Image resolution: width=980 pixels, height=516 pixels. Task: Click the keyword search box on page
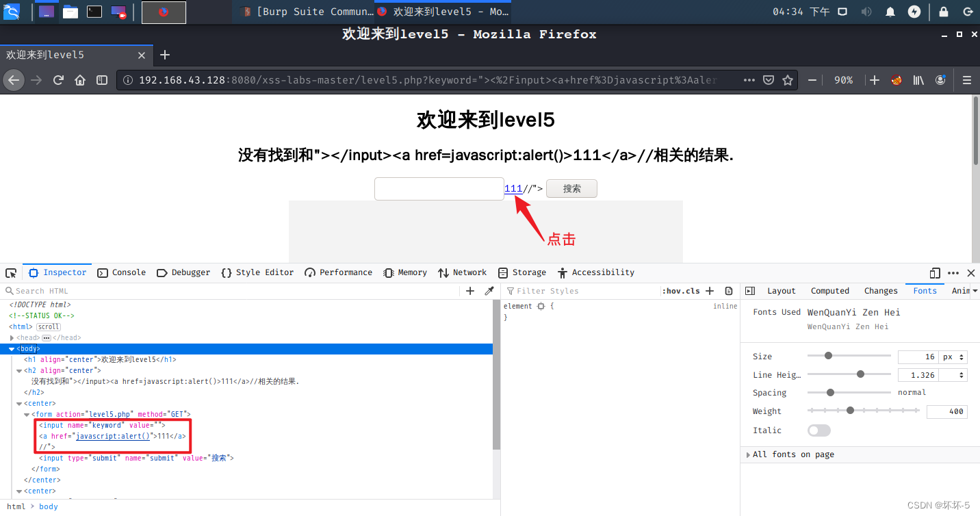439,189
